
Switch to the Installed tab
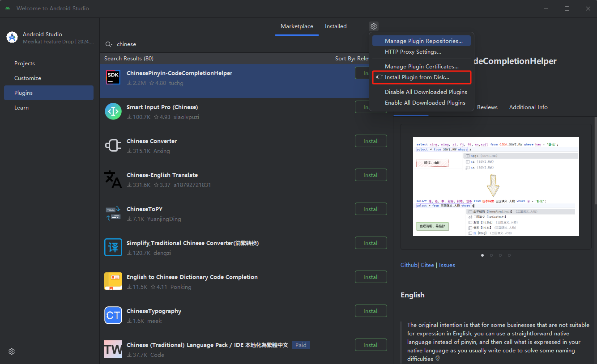[x=336, y=26]
